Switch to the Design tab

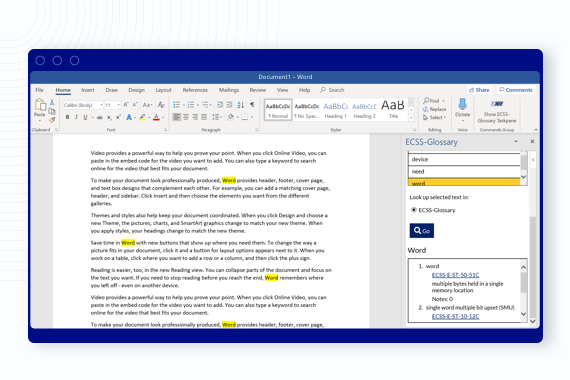[x=136, y=90]
